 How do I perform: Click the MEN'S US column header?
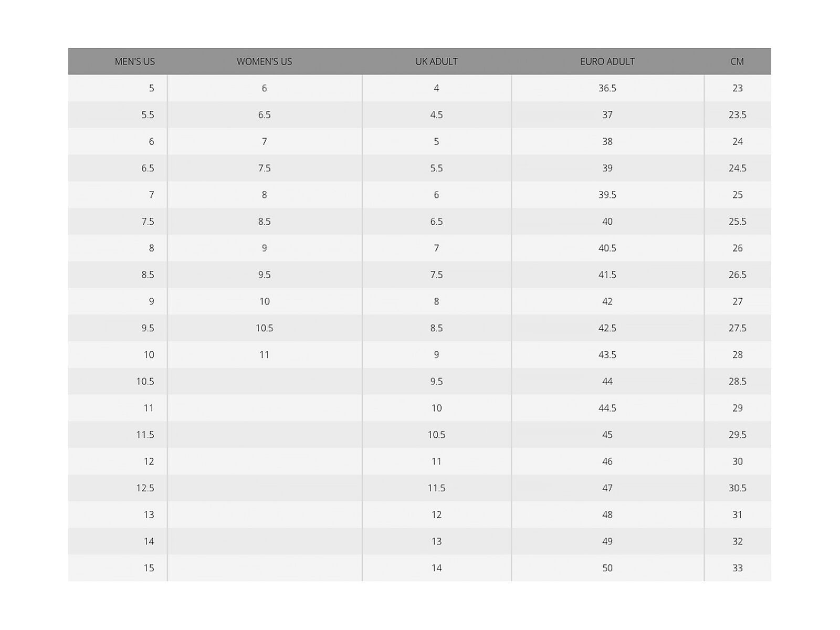tap(134, 61)
